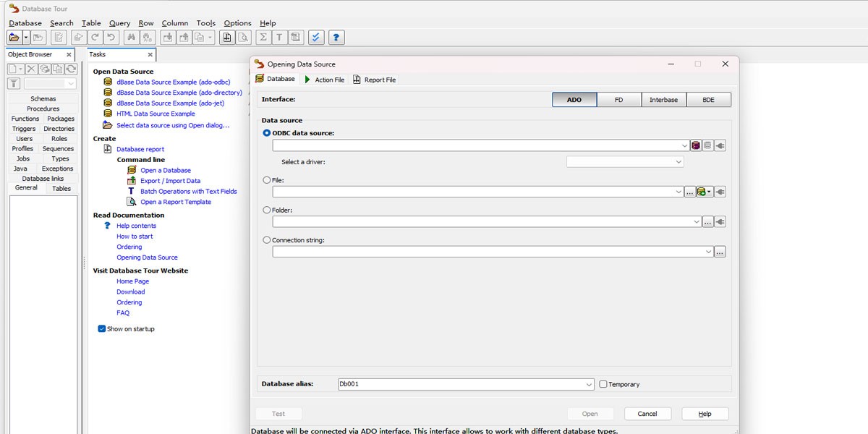
Task: Click the counterclockwise undo arrow toolbar icon
Action: 111,37
